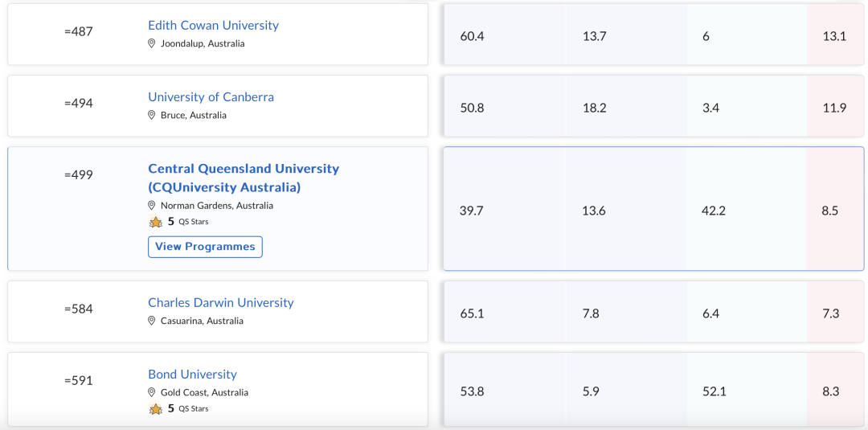Click the 60.4 score for Edith Cowan
The height and width of the screenshot is (430, 868).
(473, 36)
